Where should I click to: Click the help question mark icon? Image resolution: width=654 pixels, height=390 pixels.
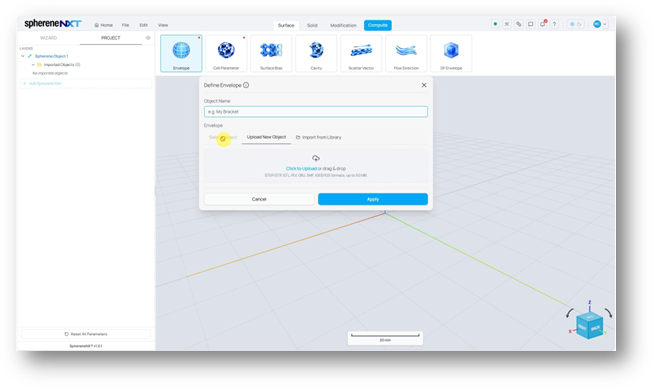554,24
